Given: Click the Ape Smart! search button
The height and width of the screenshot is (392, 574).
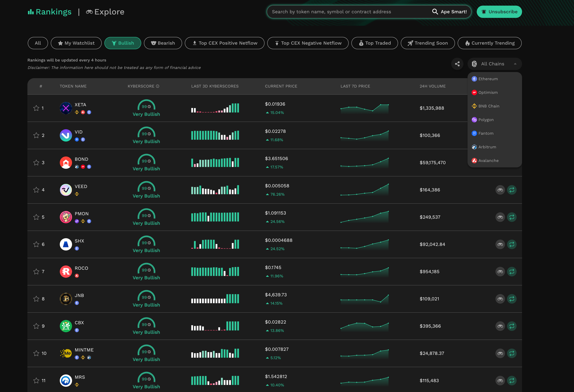Looking at the screenshot, I should pyautogui.click(x=449, y=12).
